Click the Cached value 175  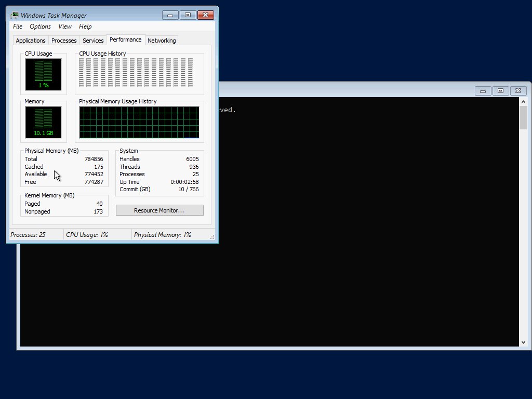(x=99, y=167)
